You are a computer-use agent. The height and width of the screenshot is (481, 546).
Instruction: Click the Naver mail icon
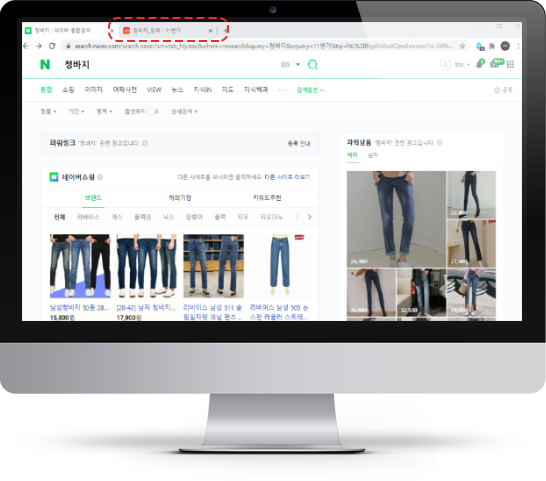point(495,64)
